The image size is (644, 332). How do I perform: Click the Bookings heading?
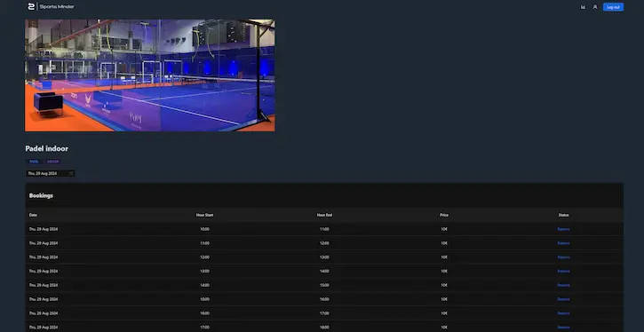pos(41,196)
